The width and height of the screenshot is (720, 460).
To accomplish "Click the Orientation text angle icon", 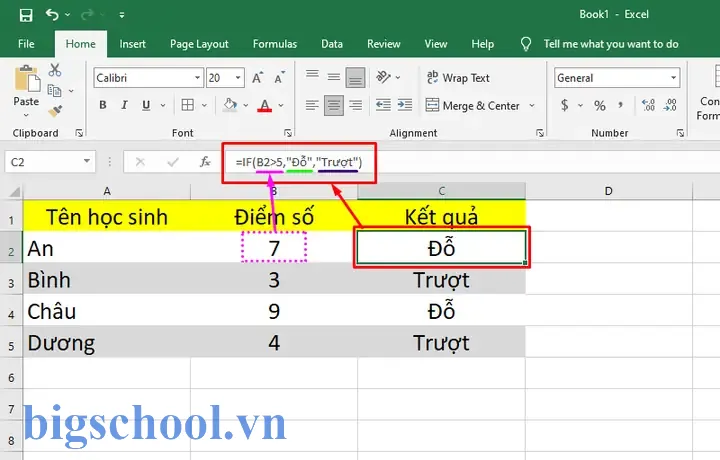I will point(383,77).
